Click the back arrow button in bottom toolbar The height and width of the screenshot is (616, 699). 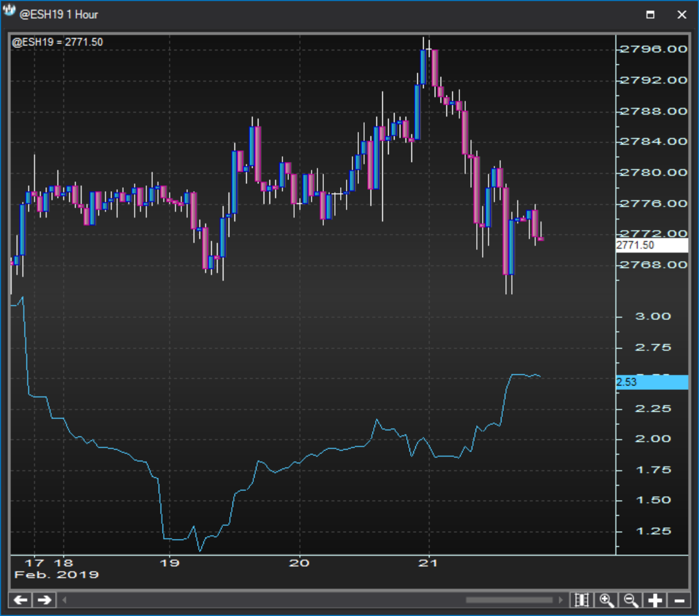click(21, 600)
